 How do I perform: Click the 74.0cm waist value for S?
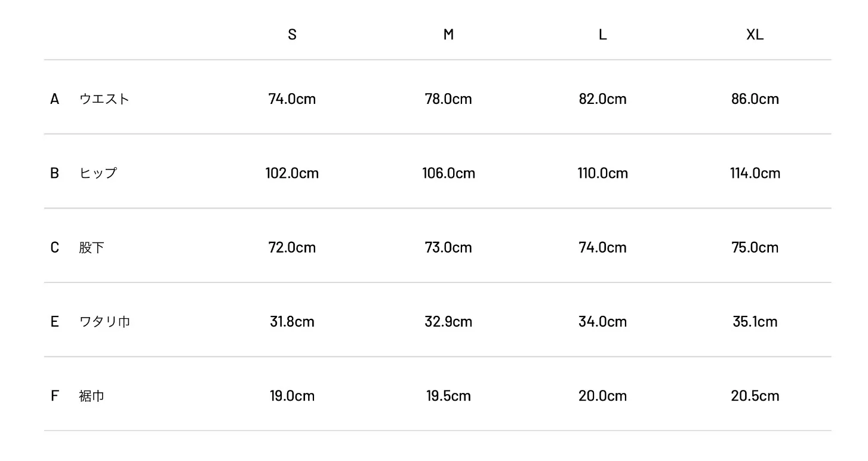(x=292, y=99)
